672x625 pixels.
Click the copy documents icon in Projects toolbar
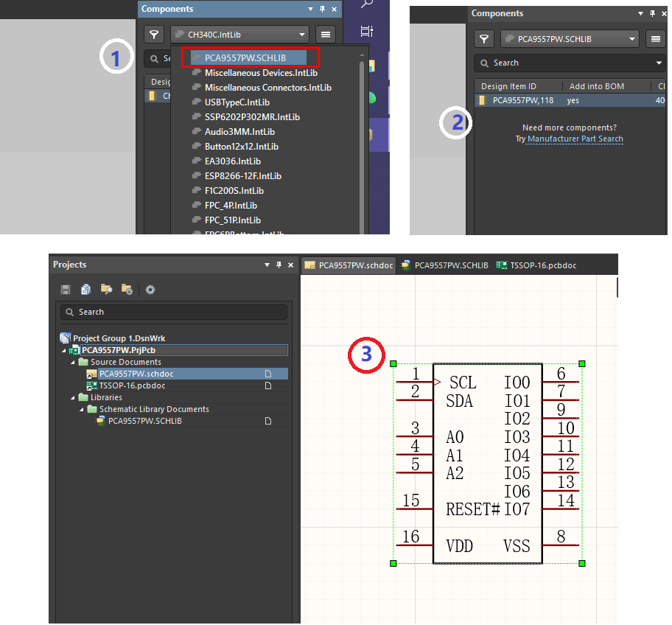coord(85,290)
